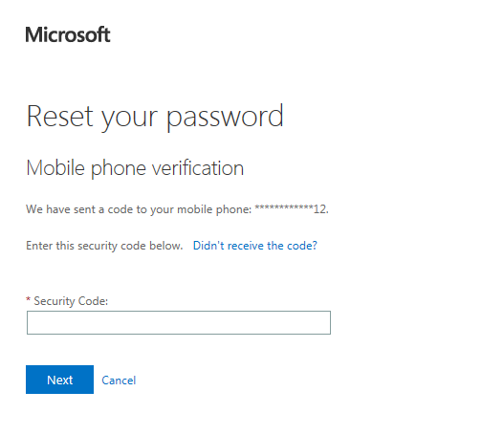Screen dimensions: 504x435
Task: Click the word "Mobile" in the subheading
Action: (55, 167)
